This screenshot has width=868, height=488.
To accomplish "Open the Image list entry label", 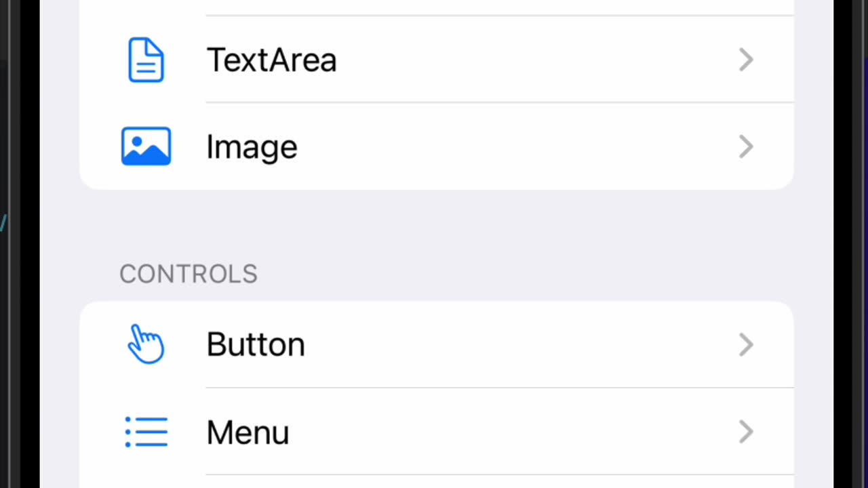I will (252, 147).
